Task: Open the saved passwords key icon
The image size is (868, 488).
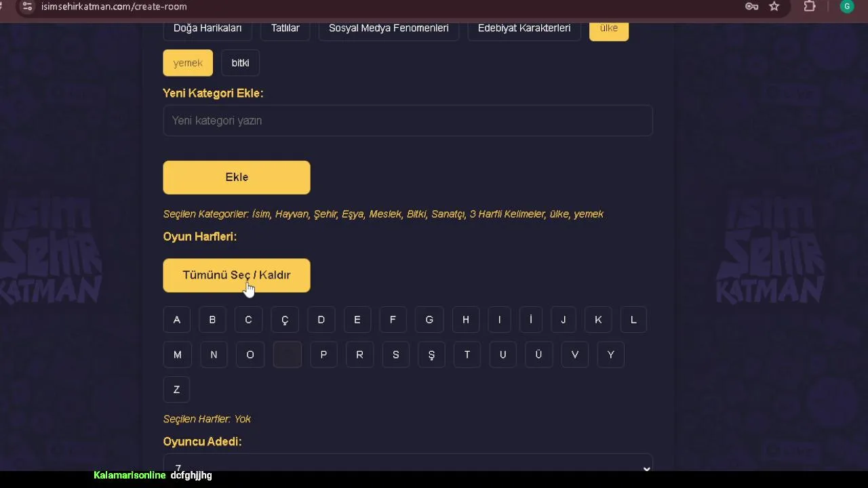Action: 751,6
